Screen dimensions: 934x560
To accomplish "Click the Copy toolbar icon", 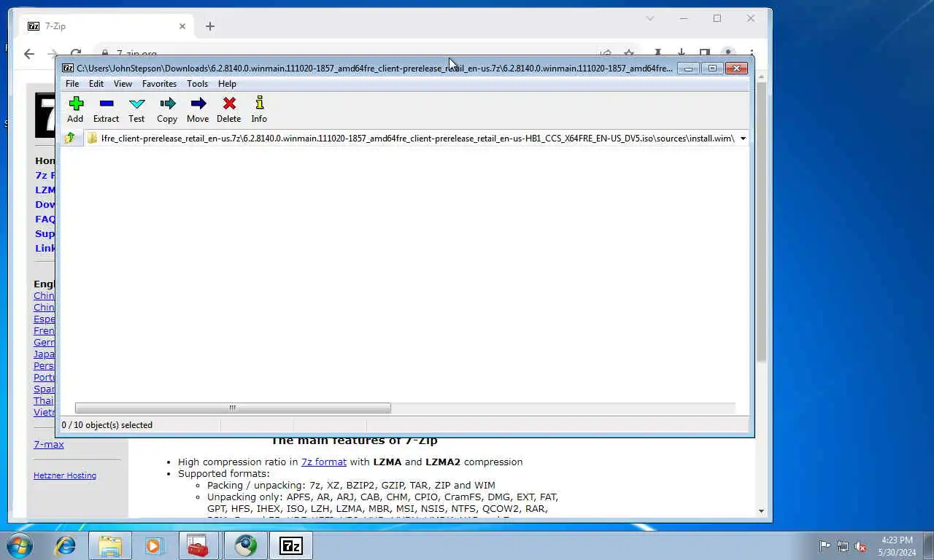I will (x=168, y=104).
